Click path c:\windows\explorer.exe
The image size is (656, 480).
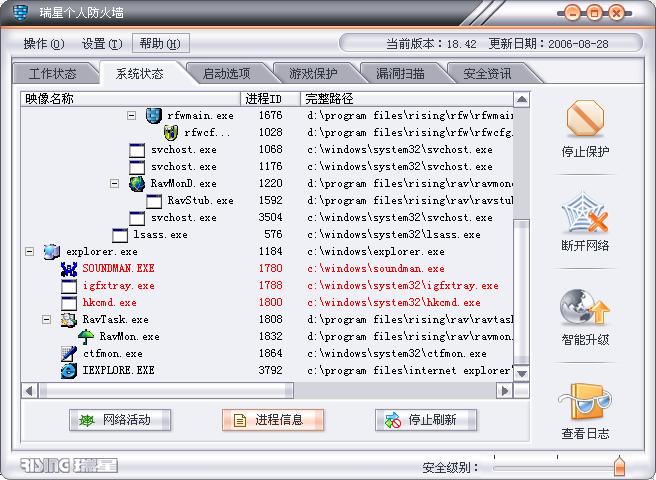point(376,252)
